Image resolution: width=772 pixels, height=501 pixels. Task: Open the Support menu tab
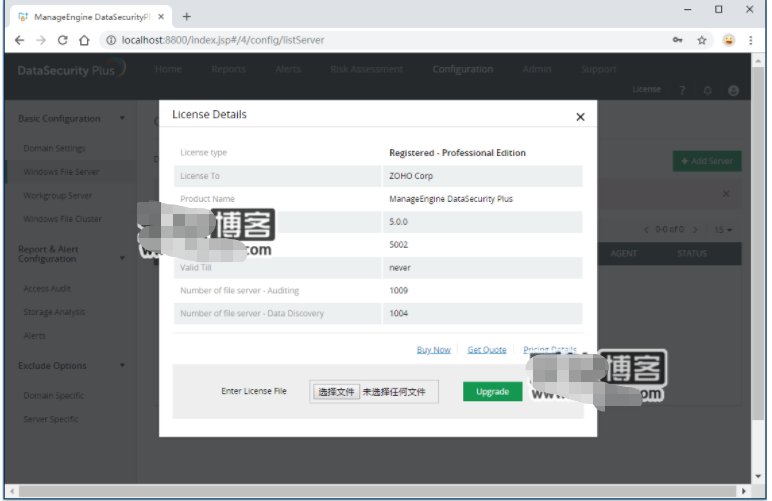pos(598,69)
